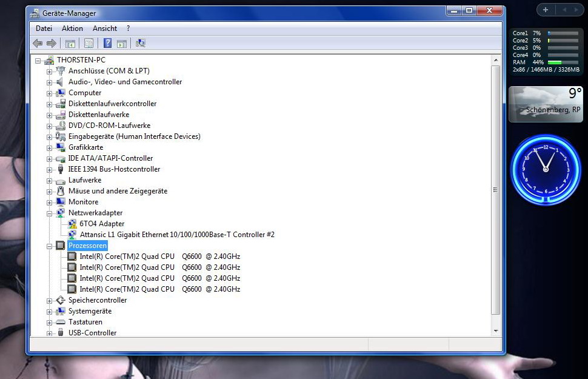Select Mäuse und andere Zeigegeräte

coord(118,191)
